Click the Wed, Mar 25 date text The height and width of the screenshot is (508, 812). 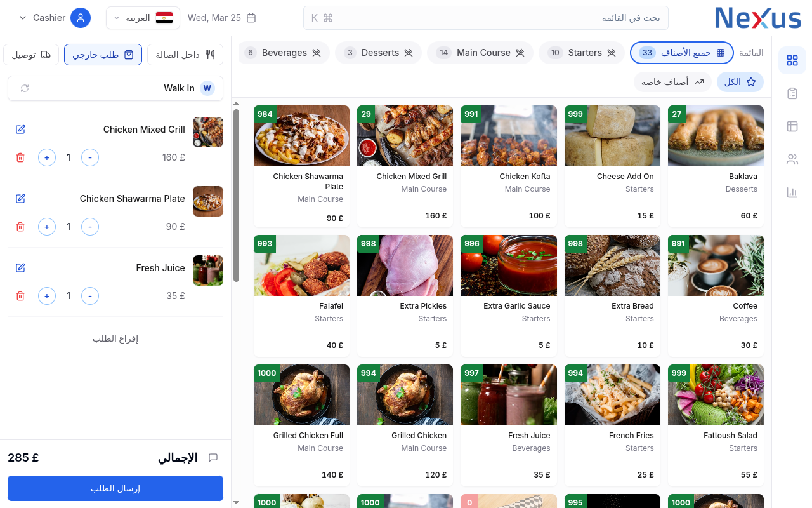tap(214, 18)
